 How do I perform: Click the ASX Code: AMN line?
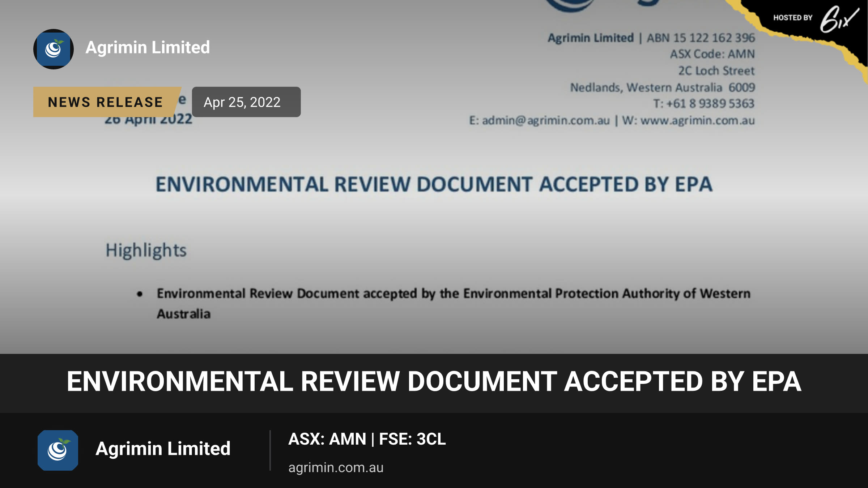coord(712,54)
